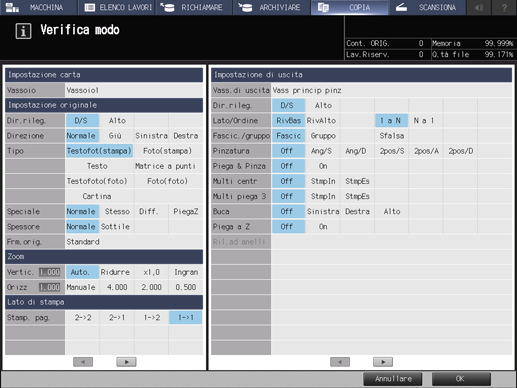Click the Orizz zoom value field
The width and height of the screenshot is (517, 388).
tap(50, 287)
